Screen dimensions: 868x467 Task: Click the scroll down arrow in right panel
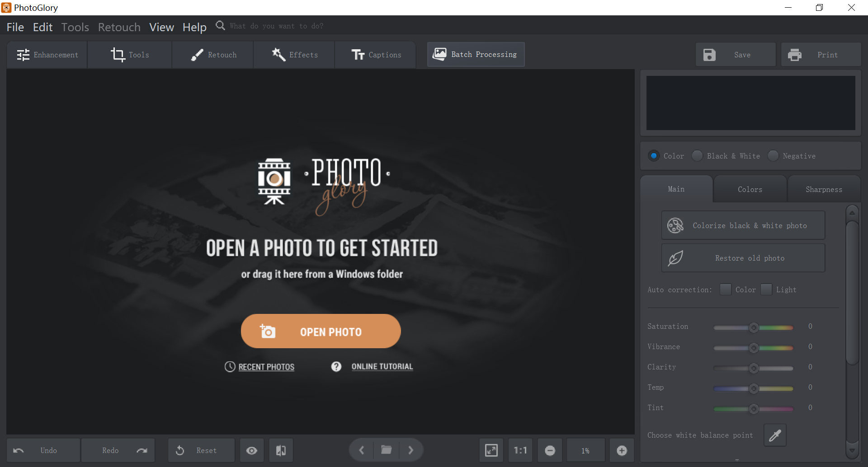pos(852,450)
